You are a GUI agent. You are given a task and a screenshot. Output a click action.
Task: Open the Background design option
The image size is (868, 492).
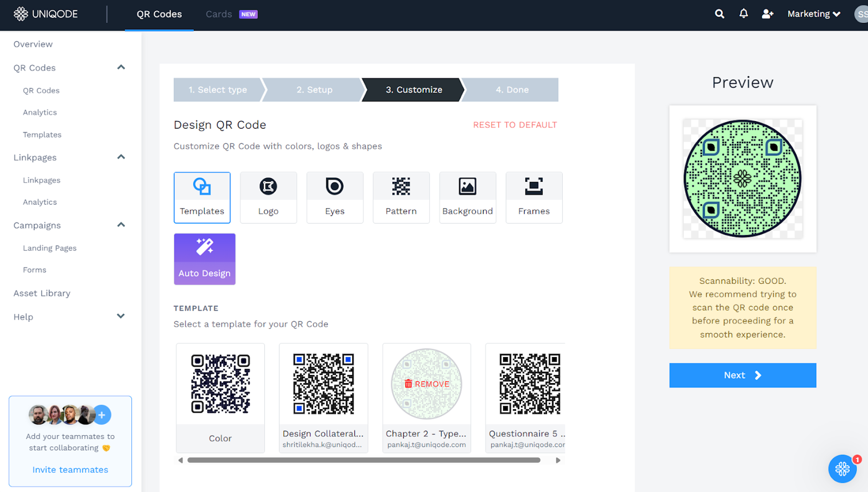[468, 198]
